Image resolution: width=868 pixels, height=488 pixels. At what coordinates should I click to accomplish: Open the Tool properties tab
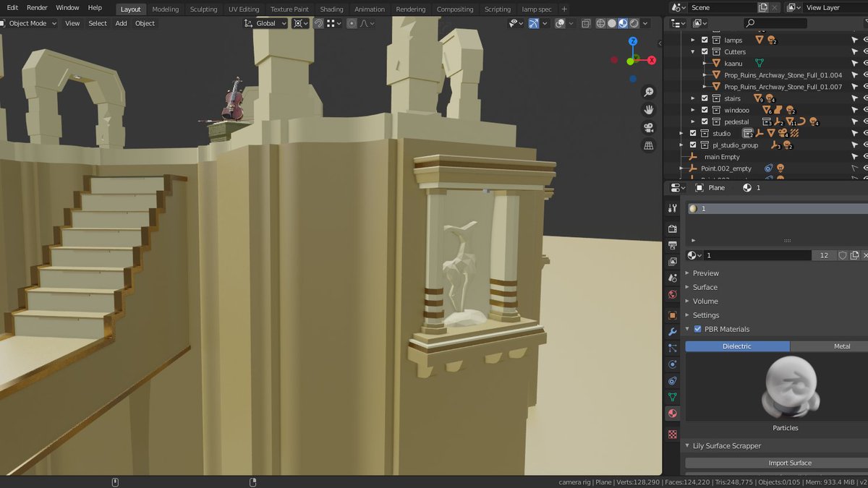pyautogui.click(x=673, y=208)
